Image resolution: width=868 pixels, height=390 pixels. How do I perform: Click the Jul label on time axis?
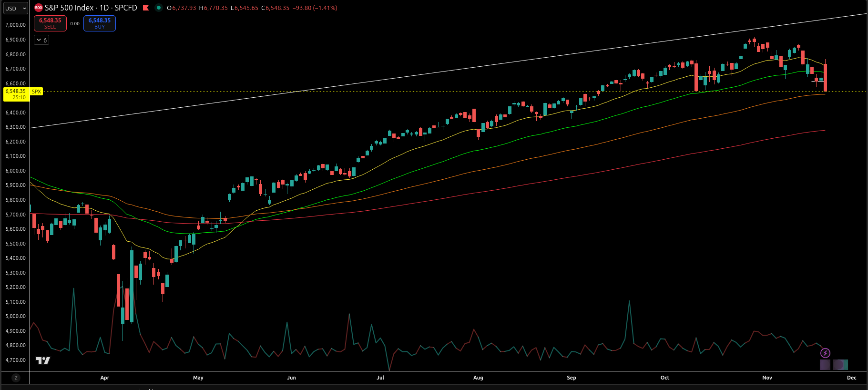pyautogui.click(x=380, y=378)
